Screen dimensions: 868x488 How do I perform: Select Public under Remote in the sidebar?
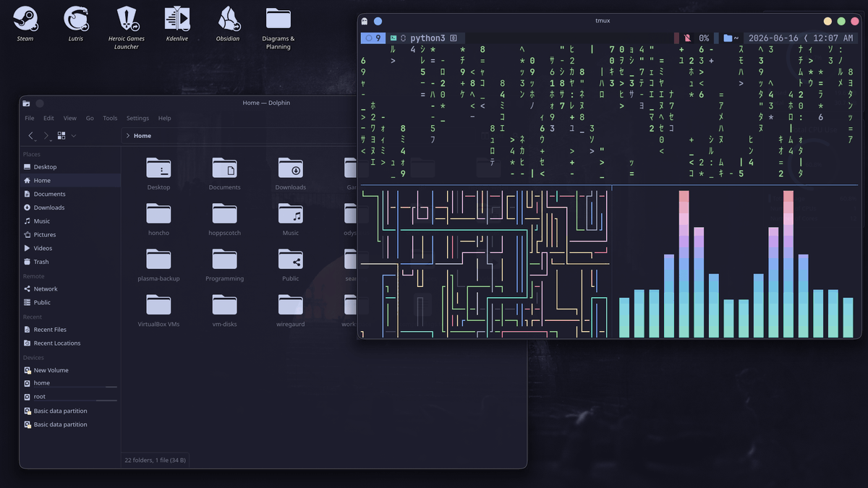click(x=70, y=302)
